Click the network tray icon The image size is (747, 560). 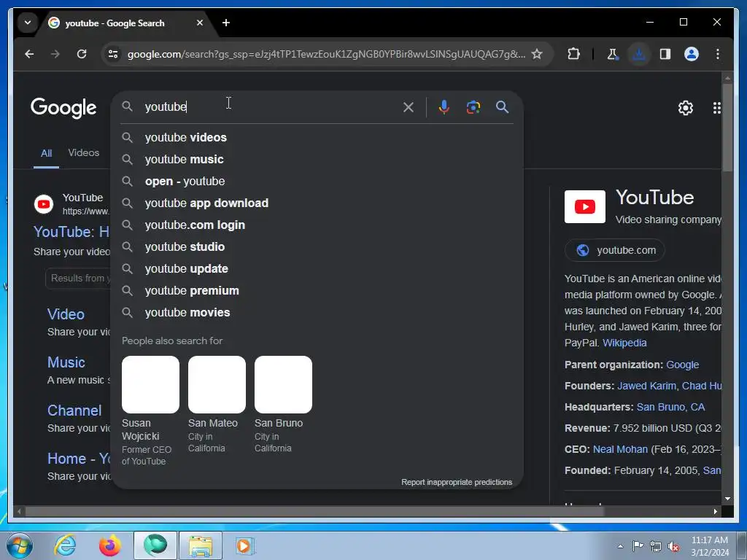(656, 546)
